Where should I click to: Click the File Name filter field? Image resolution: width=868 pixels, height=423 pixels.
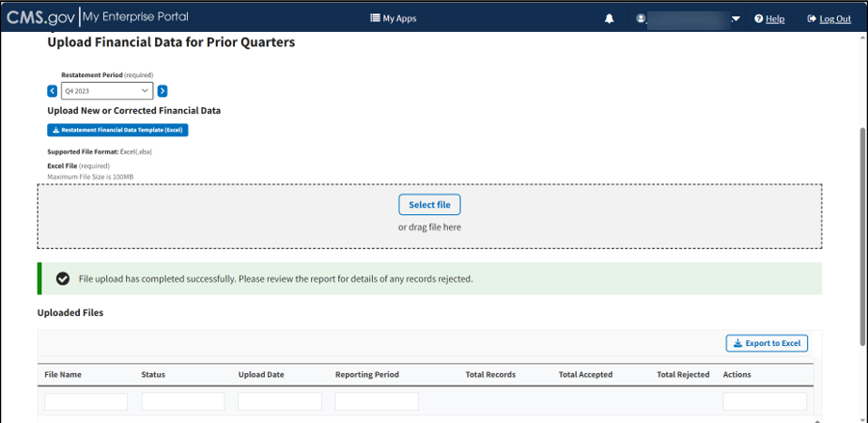(x=85, y=401)
